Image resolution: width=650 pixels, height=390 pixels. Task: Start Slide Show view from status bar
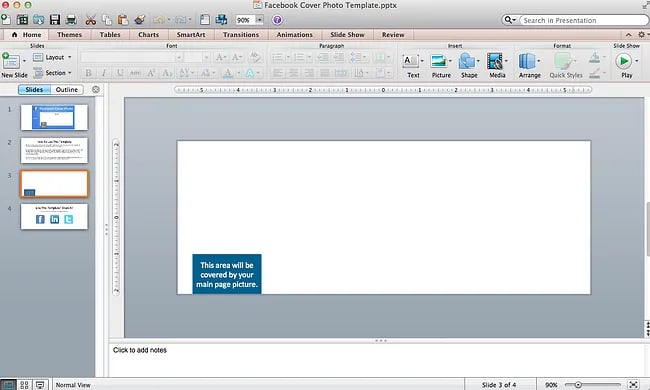point(40,385)
